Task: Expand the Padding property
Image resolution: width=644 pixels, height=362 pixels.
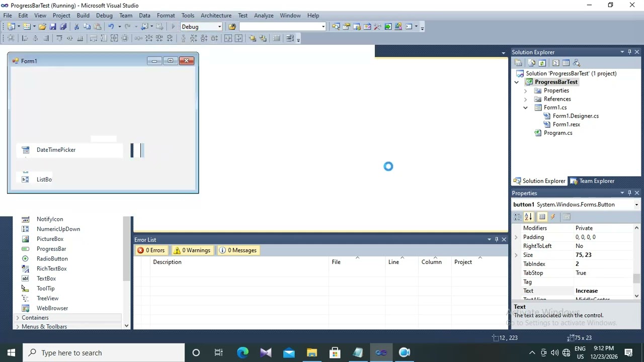Action: tap(516, 237)
